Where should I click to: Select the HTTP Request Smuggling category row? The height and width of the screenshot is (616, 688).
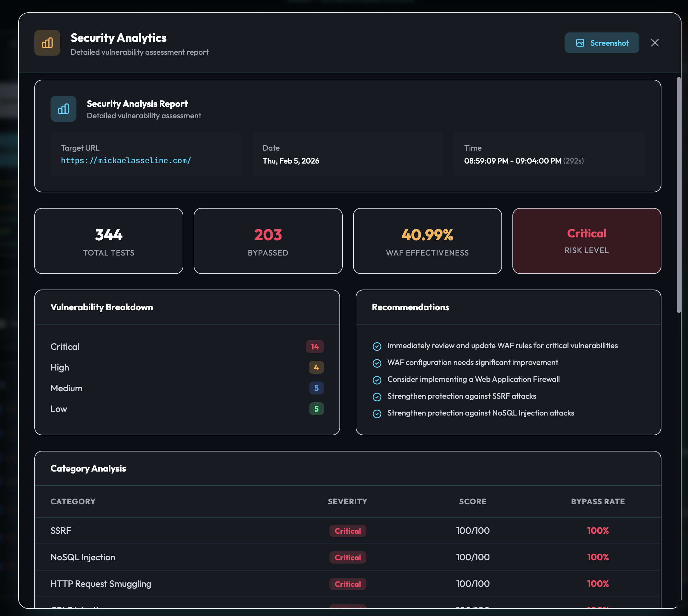click(x=348, y=584)
